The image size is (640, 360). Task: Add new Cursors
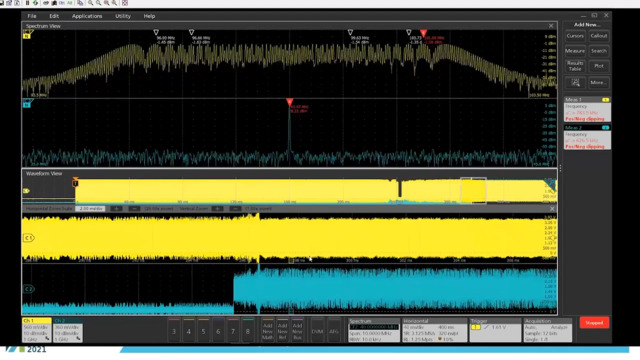tap(575, 36)
